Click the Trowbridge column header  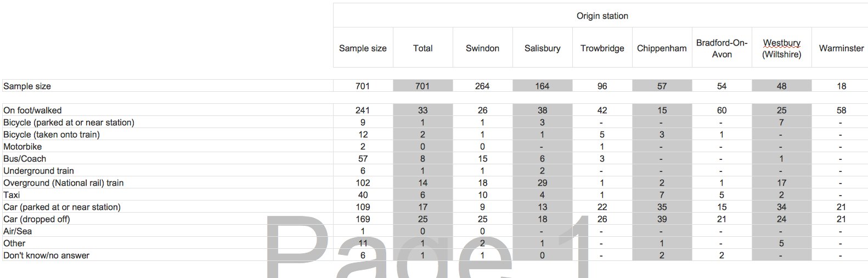[602, 48]
